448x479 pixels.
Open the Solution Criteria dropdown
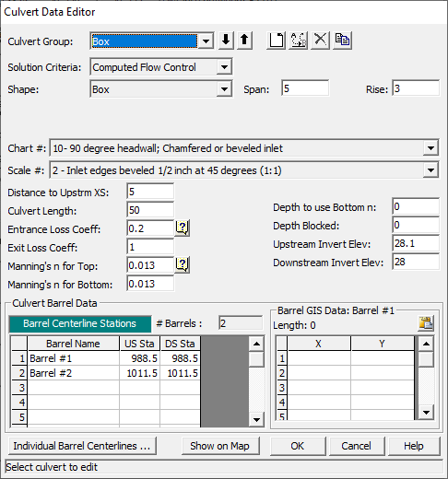pos(224,67)
